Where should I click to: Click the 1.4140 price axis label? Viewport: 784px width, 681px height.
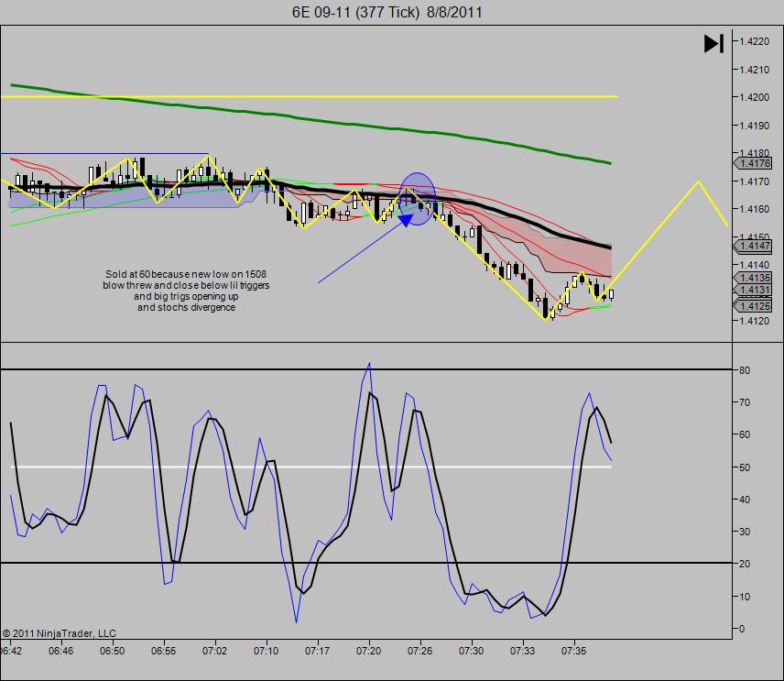tap(755, 265)
